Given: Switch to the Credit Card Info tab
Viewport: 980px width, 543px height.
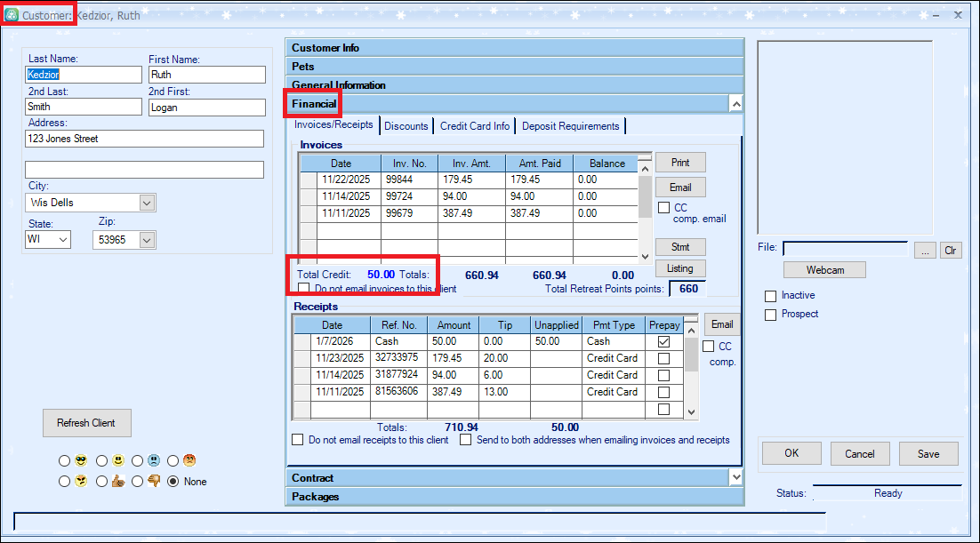Looking at the screenshot, I should [x=475, y=126].
